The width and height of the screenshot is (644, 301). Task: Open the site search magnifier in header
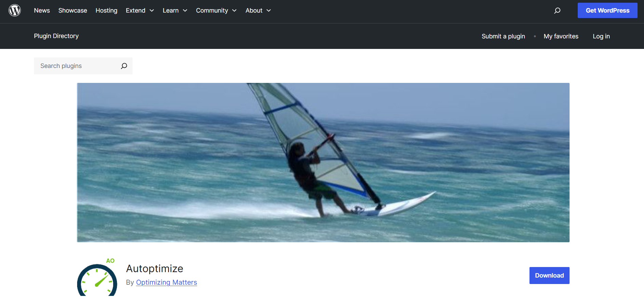(x=557, y=11)
